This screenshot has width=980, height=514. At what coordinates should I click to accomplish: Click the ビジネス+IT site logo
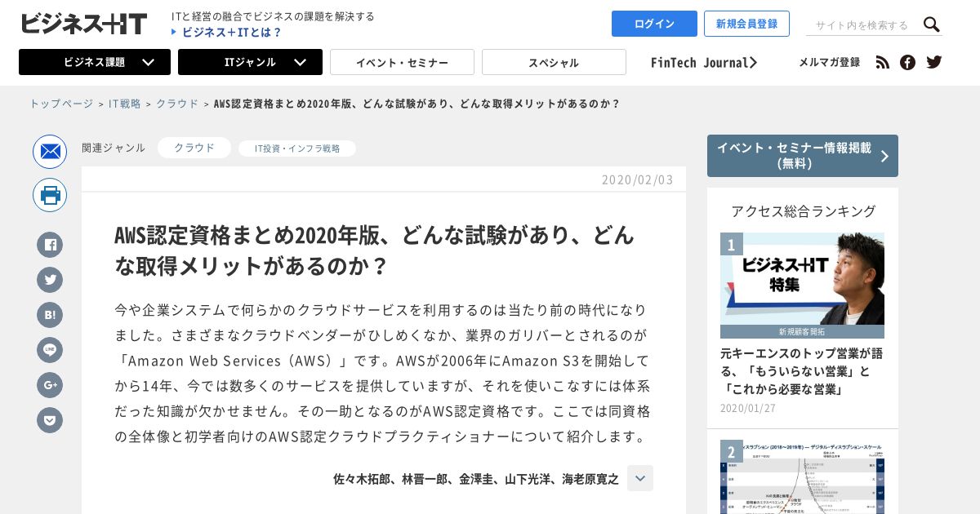coord(83,24)
